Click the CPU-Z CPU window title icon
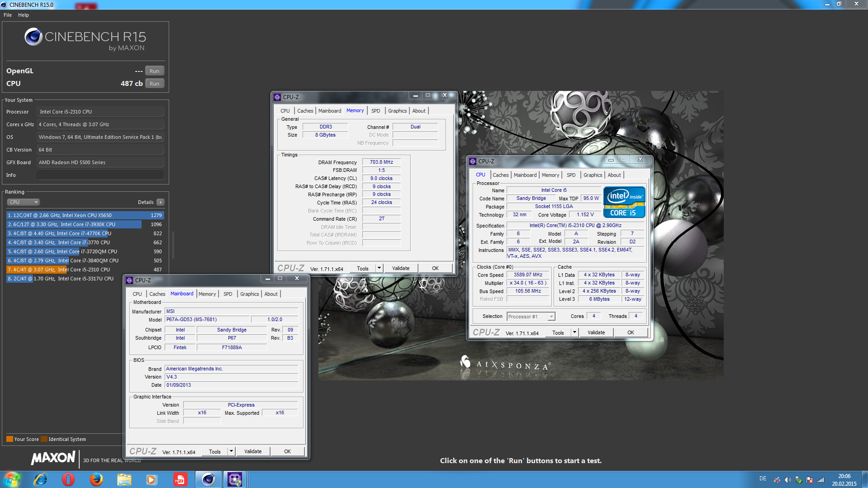 [473, 161]
